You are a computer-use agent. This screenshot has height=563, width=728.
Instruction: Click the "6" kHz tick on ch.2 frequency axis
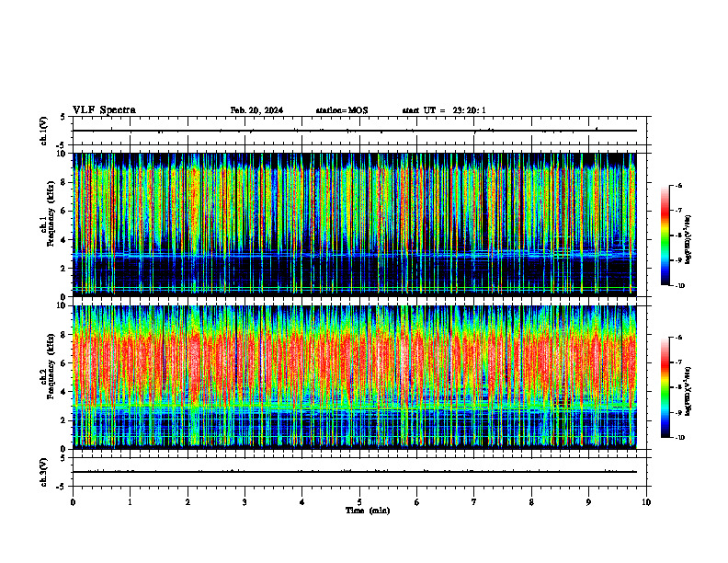point(64,363)
